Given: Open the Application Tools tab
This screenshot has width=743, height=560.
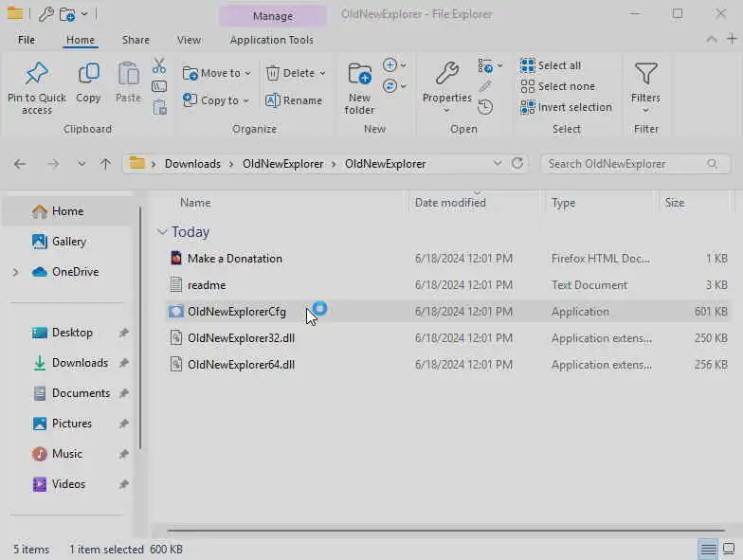Looking at the screenshot, I should [x=271, y=40].
